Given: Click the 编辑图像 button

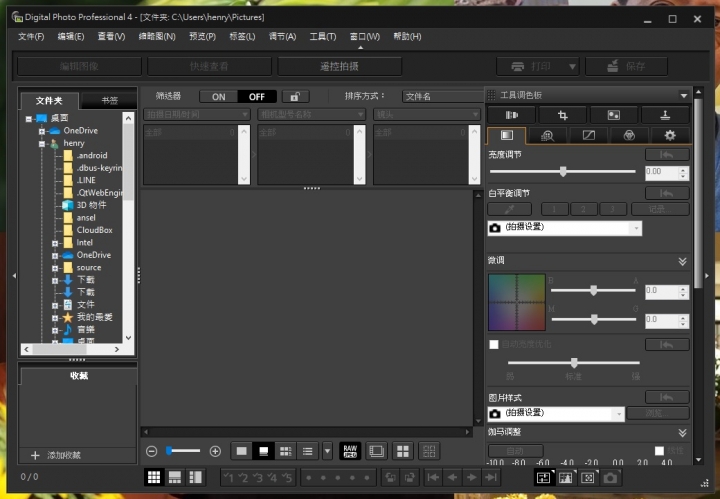Looking at the screenshot, I should pyautogui.click(x=79, y=66).
